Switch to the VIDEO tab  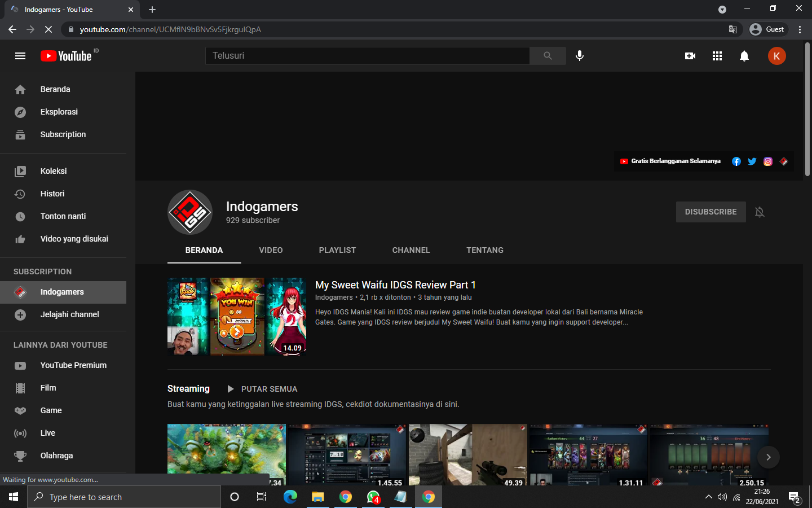(271, 250)
